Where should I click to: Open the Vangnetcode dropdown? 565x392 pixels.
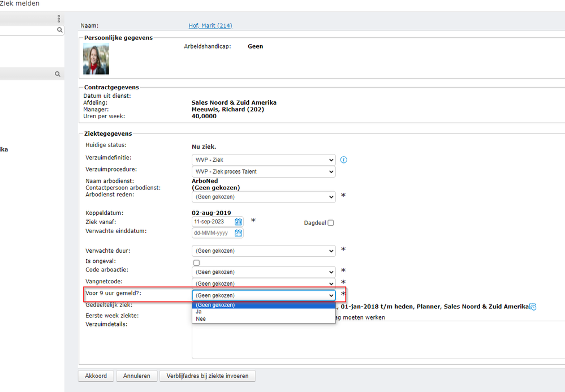(264, 283)
